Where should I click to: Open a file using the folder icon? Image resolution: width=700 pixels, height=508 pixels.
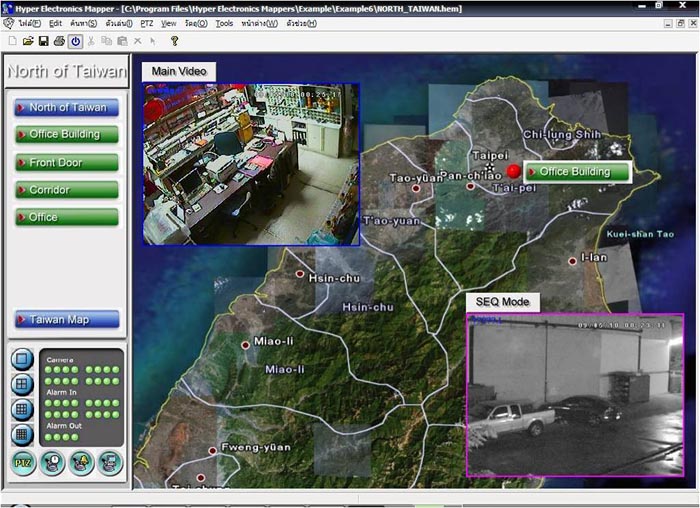28,41
